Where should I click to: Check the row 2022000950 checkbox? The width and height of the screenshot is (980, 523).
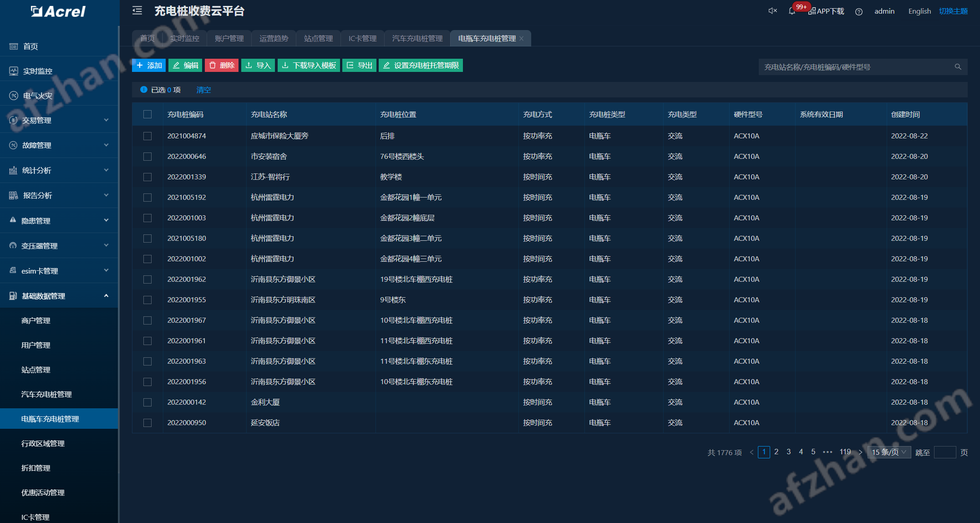147,423
